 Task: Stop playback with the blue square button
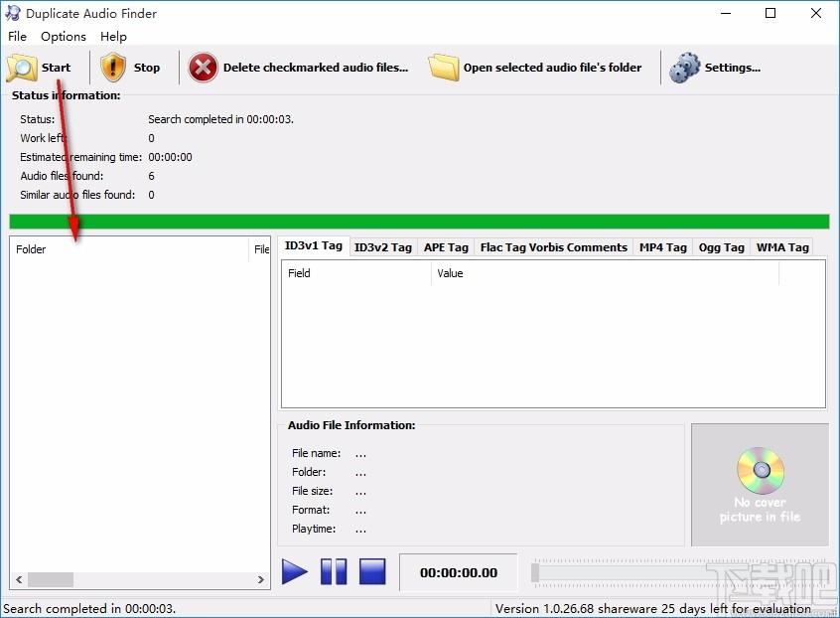[x=372, y=572]
